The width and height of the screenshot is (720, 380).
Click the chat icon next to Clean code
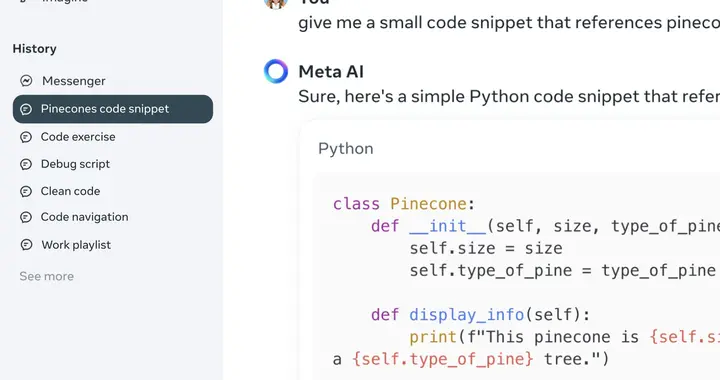[26, 191]
